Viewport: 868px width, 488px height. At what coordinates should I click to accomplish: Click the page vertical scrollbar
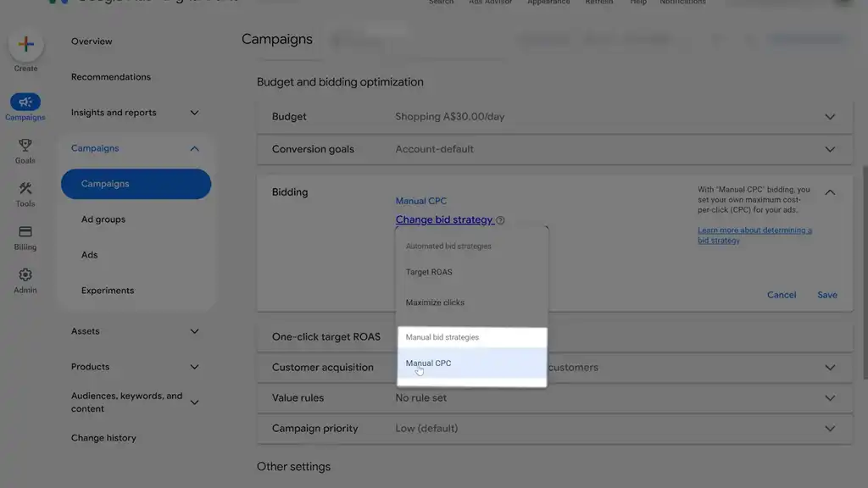[865, 271]
